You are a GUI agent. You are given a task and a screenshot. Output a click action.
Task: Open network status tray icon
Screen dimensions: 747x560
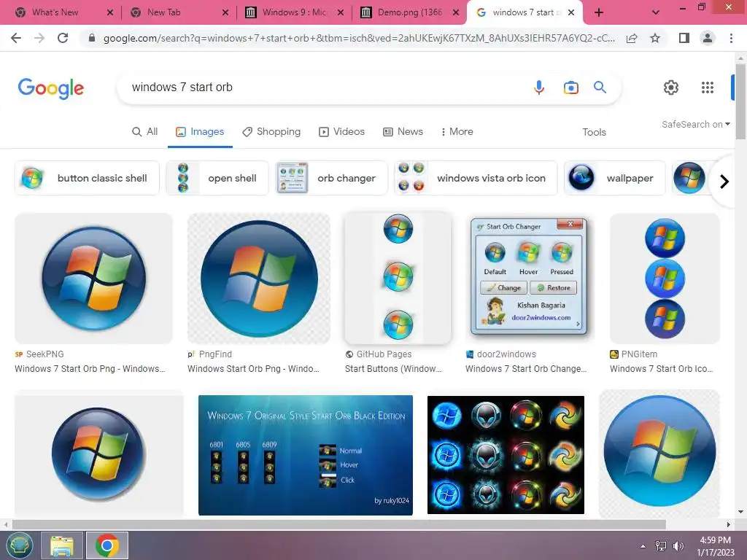click(x=661, y=546)
